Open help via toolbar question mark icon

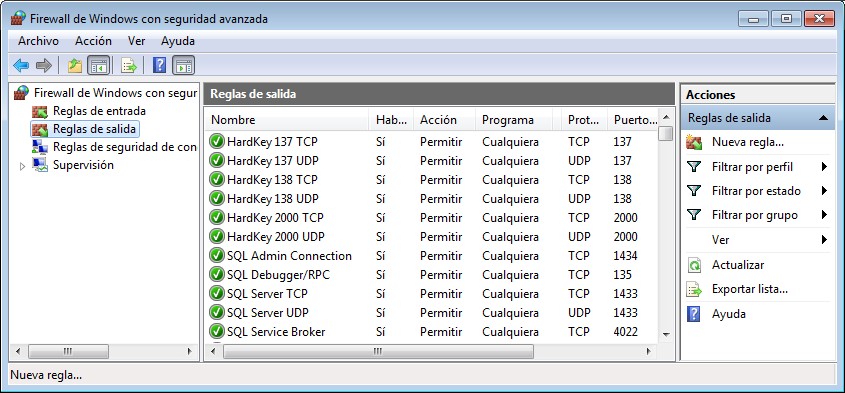tap(160, 66)
